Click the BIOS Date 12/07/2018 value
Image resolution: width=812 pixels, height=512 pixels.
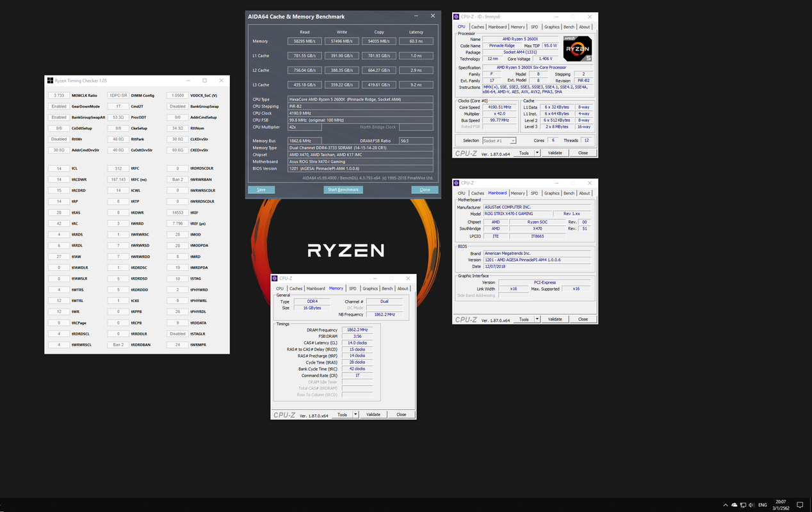(x=537, y=266)
